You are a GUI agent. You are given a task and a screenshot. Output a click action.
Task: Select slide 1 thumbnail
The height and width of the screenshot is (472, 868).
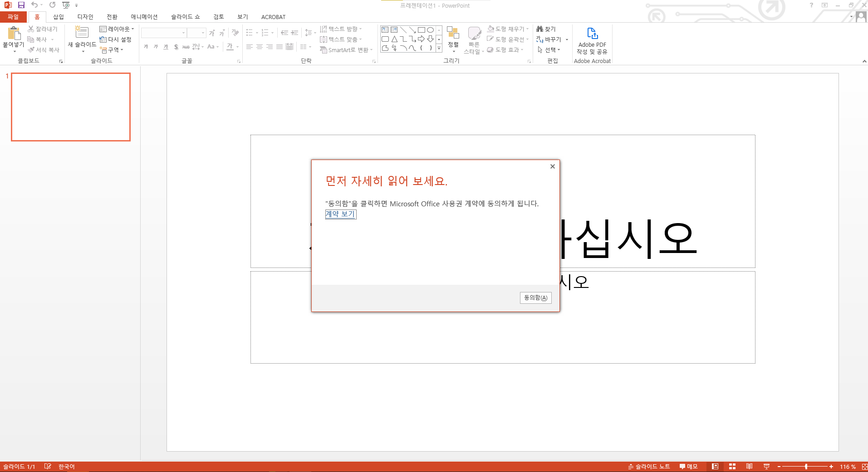point(71,107)
